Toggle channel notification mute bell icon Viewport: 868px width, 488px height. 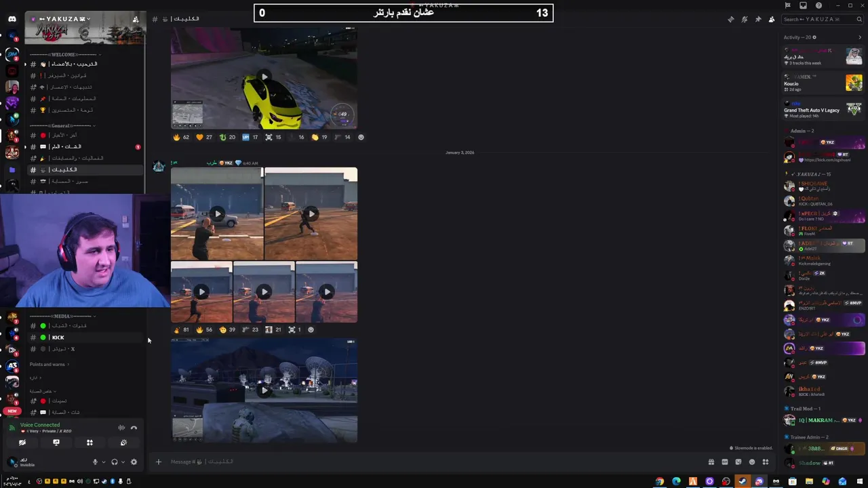tap(745, 19)
